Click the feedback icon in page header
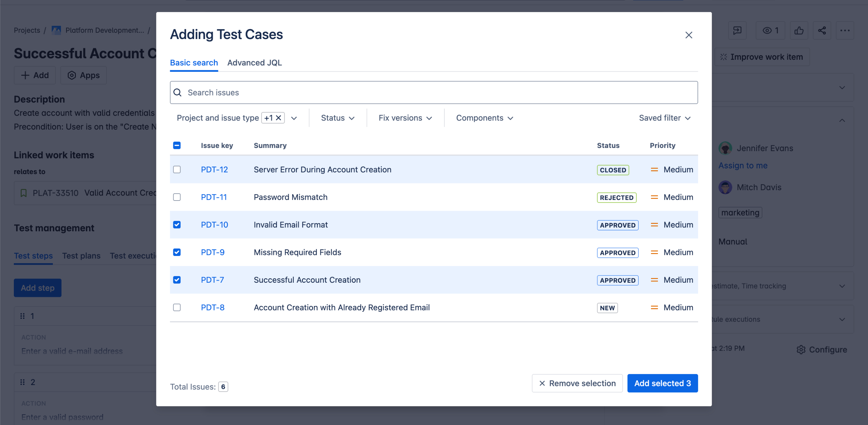This screenshot has width=868, height=425. tap(737, 30)
